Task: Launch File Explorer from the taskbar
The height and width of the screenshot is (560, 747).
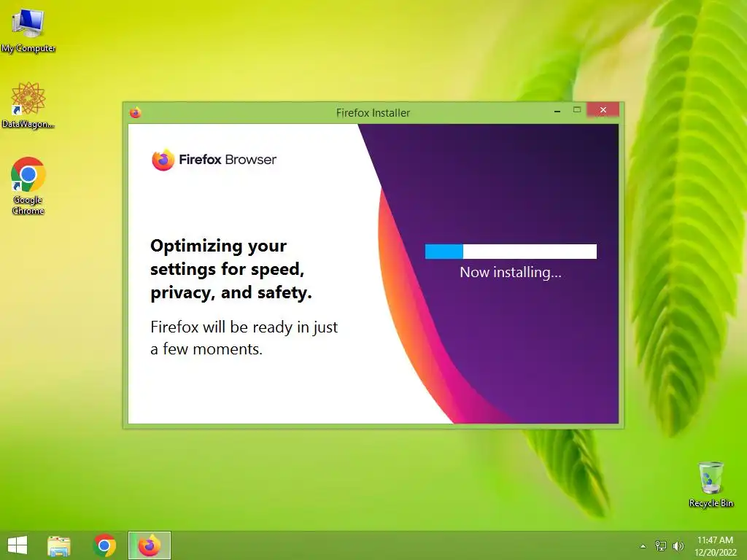Action: point(59,545)
